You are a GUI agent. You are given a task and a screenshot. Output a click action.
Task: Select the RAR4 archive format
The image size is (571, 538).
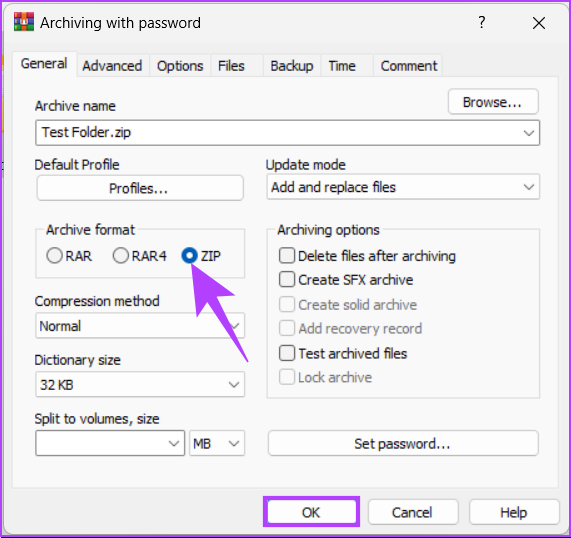121,255
